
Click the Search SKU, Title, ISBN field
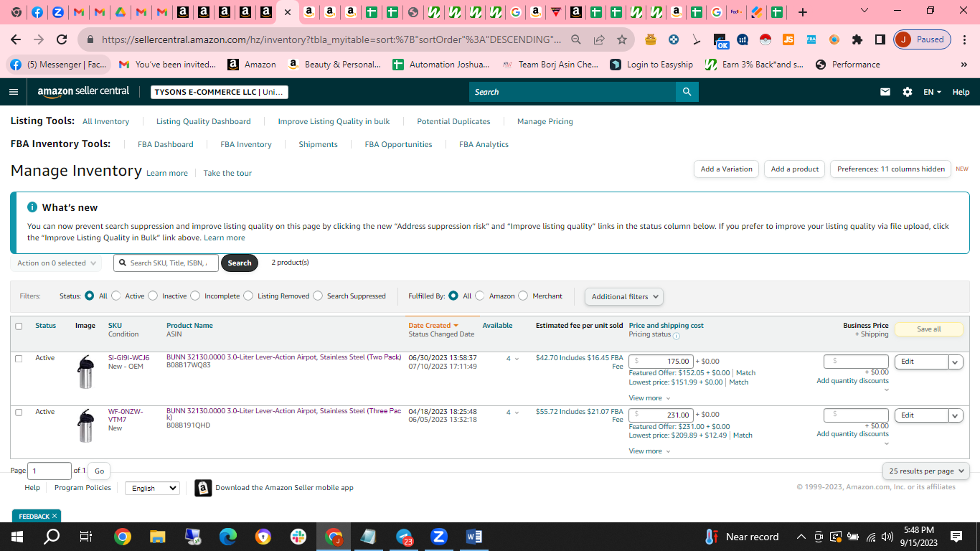point(166,263)
